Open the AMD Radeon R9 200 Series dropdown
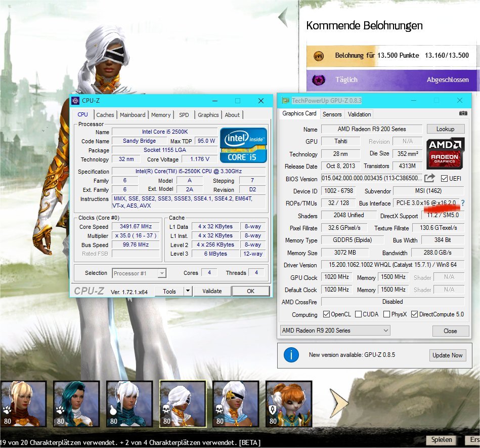This screenshot has width=480, height=448. point(335,331)
